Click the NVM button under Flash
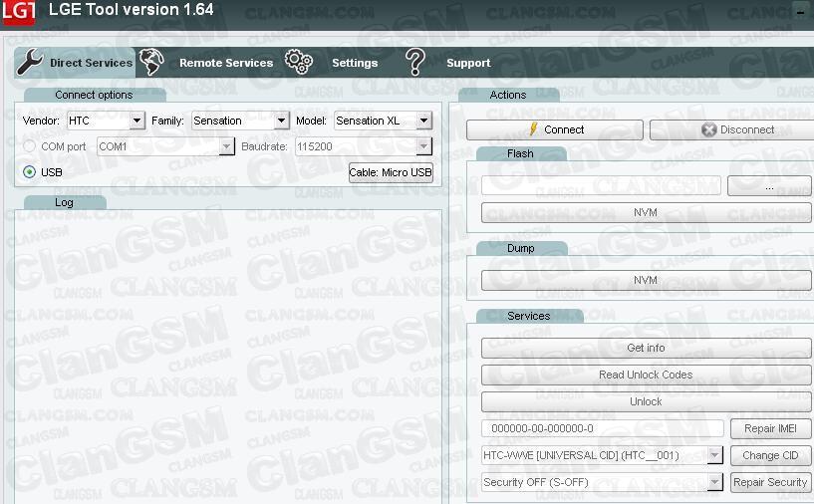814x504 pixels. click(646, 213)
